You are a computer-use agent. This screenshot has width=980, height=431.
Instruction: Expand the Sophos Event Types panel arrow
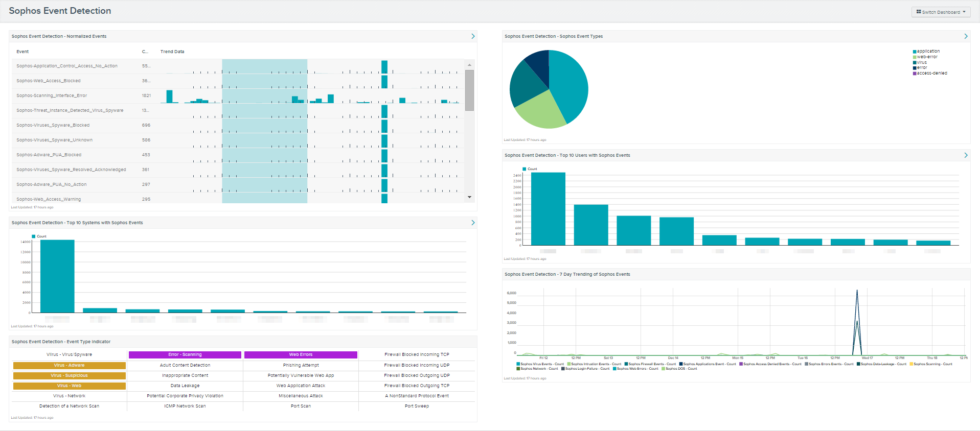[x=966, y=36]
